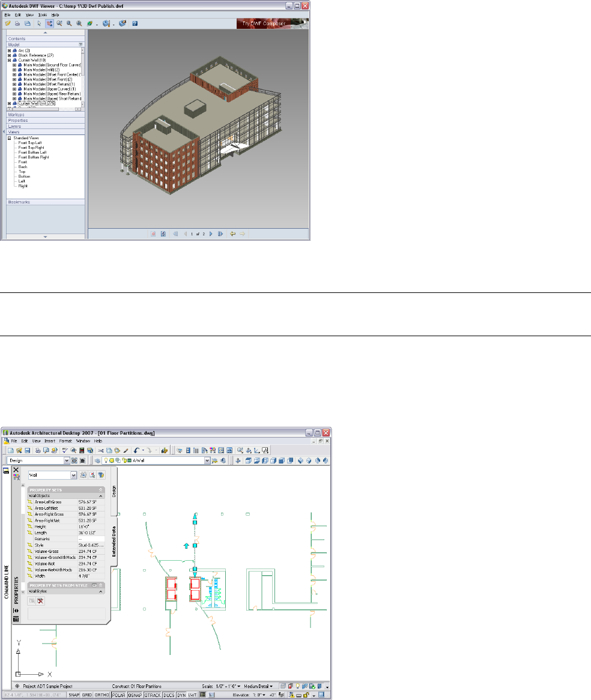
Task: Open the Wall object type dropdown in Properties
Action: pos(74,475)
